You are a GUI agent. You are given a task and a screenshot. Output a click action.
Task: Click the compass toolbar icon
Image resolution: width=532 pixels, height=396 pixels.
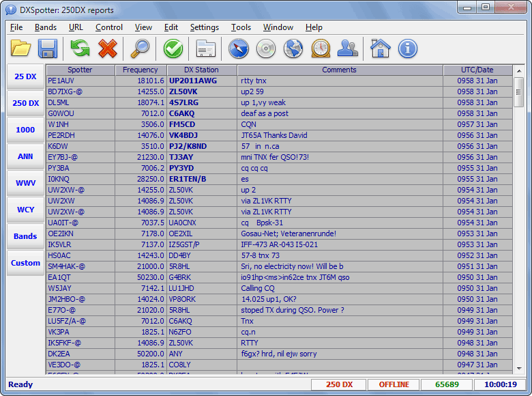click(237, 48)
